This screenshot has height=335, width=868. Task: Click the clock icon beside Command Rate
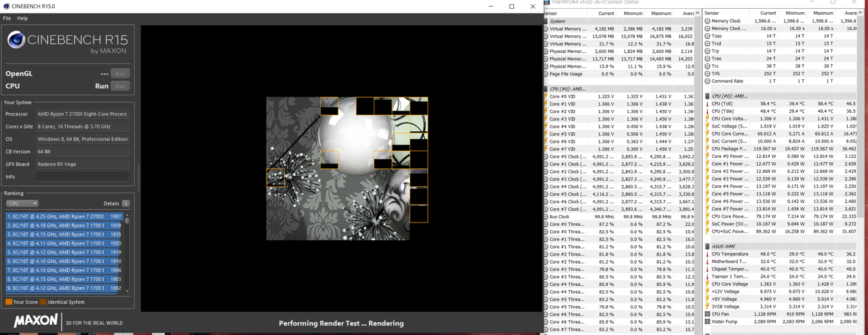(x=707, y=81)
